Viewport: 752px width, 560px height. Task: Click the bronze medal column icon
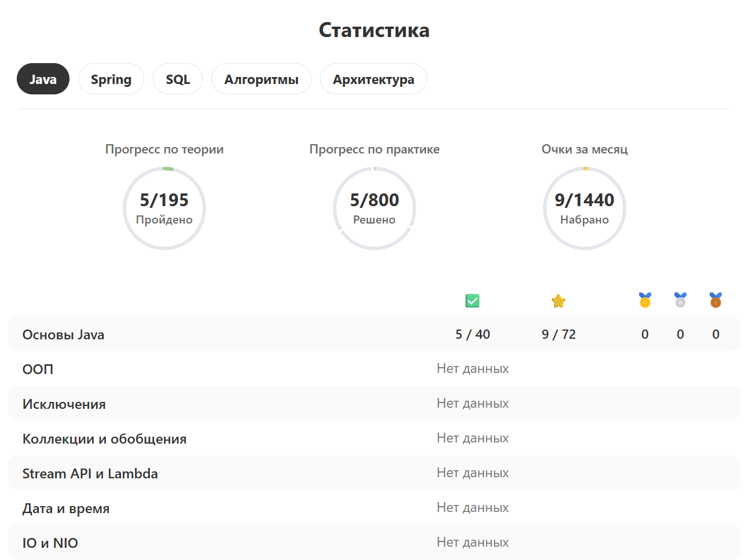click(716, 300)
